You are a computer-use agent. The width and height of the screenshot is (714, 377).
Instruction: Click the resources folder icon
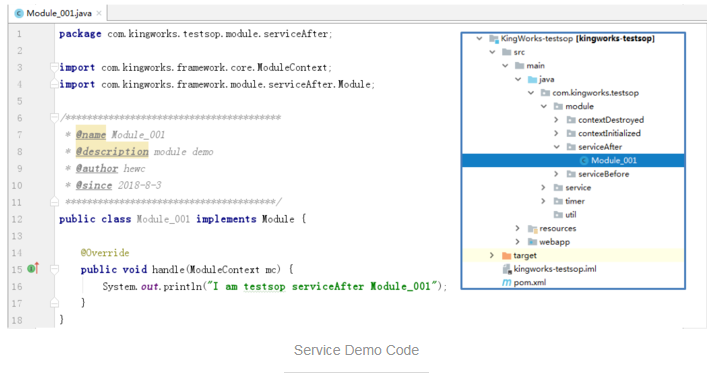tap(532, 229)
